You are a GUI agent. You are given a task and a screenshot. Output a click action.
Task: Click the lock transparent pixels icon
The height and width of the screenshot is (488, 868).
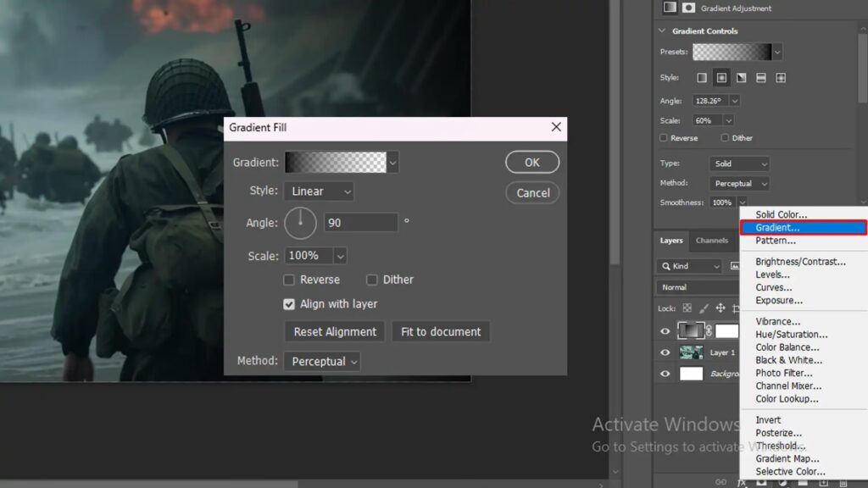pyautogui.click(x=687, y=308)
